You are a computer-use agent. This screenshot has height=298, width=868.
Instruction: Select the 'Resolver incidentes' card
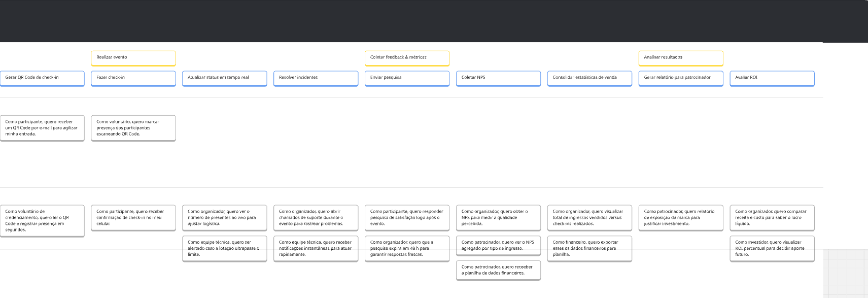(x=316, y=78)
